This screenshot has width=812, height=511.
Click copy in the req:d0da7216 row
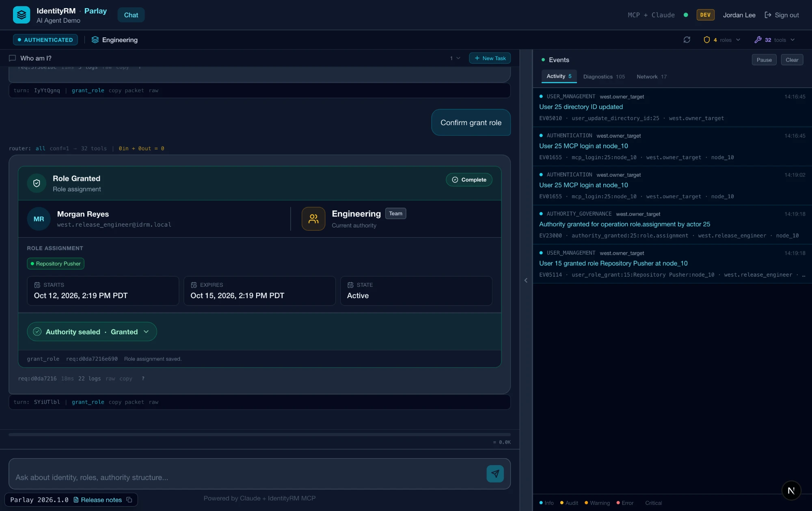pyautogui.click(x=125, y=379)
